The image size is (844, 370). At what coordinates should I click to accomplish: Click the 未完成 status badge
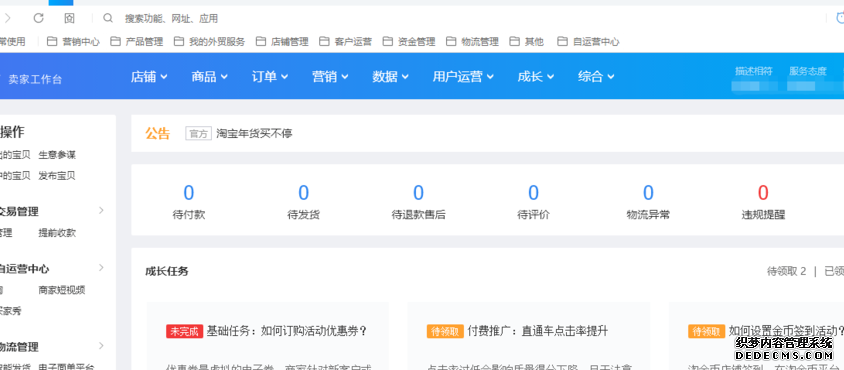tap(185, 331)
